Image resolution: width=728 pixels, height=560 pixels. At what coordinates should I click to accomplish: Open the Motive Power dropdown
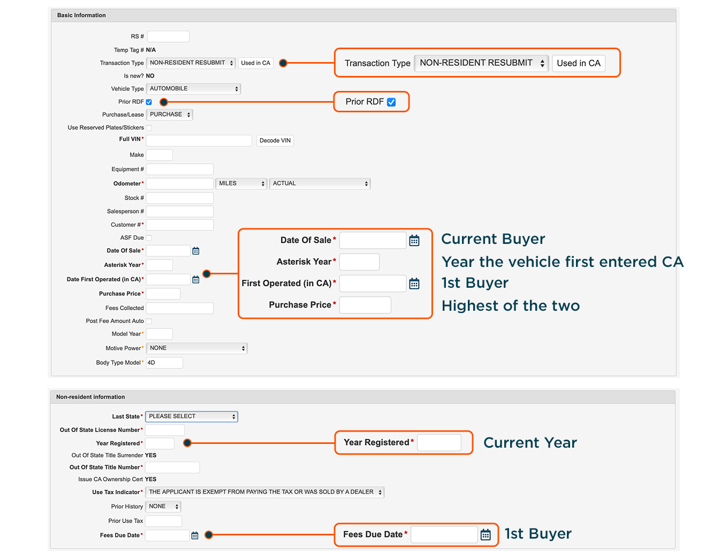tap(197, 348)
